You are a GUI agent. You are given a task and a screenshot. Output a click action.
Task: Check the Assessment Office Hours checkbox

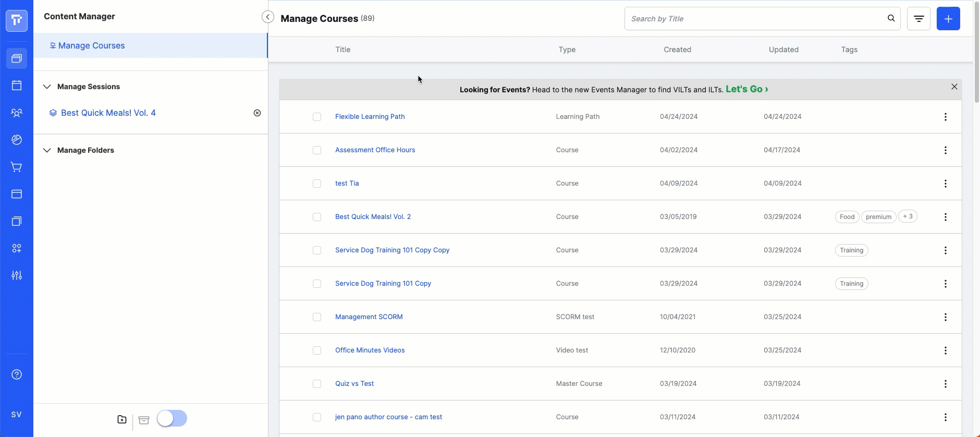pos(317,150)
